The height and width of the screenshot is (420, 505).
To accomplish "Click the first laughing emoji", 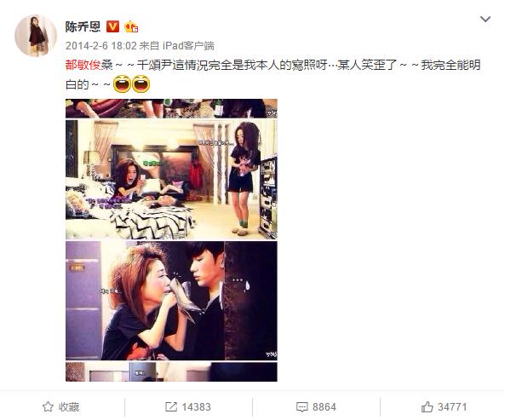I will (x=122, y=83).
